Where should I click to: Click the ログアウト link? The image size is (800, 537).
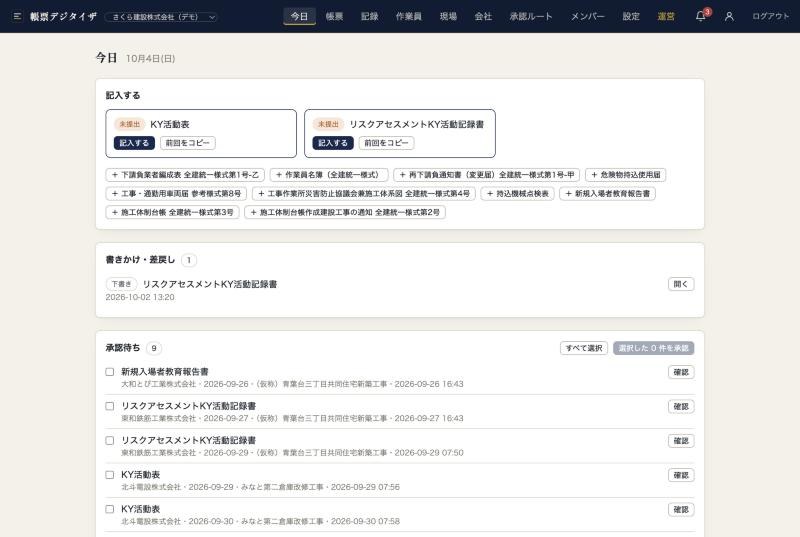click(770, 16)
